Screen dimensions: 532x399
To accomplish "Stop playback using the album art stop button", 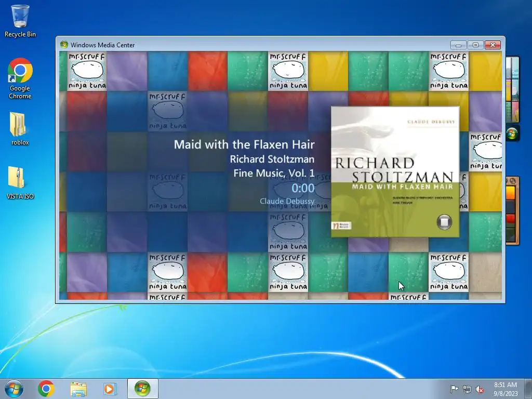I will [444, 222].
